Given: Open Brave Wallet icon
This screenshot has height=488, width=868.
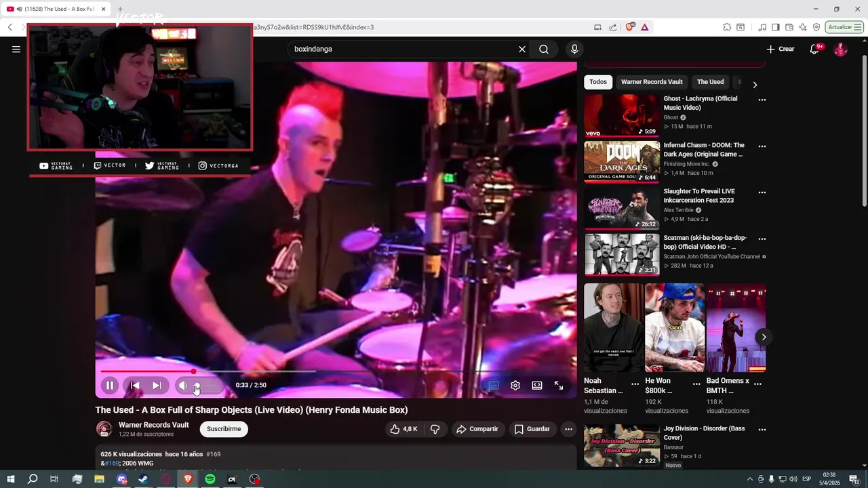Looking at the screenshot, I should coord(789,27).
